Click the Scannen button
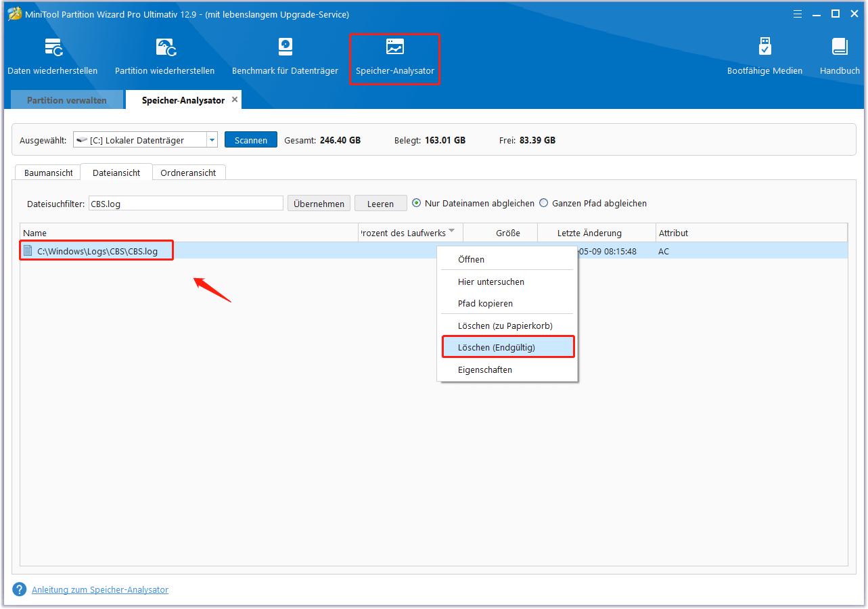Viewport: 868px width, 609px height. click(251, 140)
